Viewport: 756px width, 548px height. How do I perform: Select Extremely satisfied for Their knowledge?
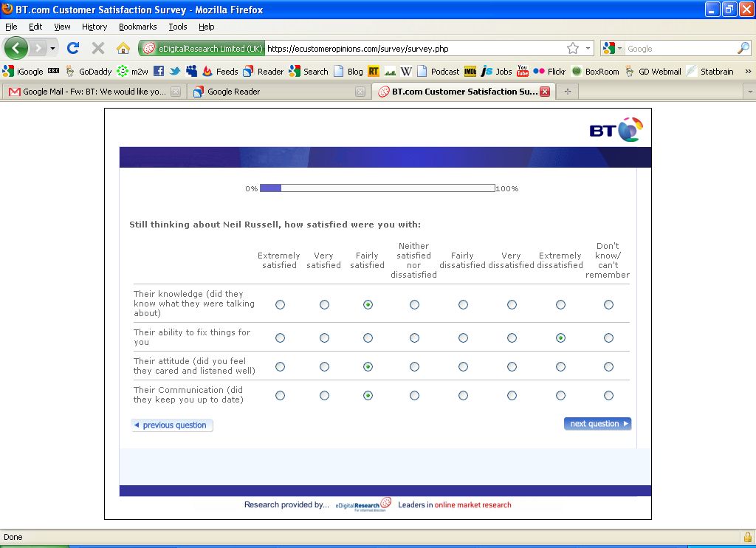280,304
